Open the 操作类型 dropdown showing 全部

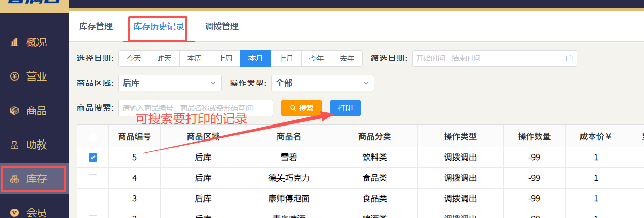(322, 83)
